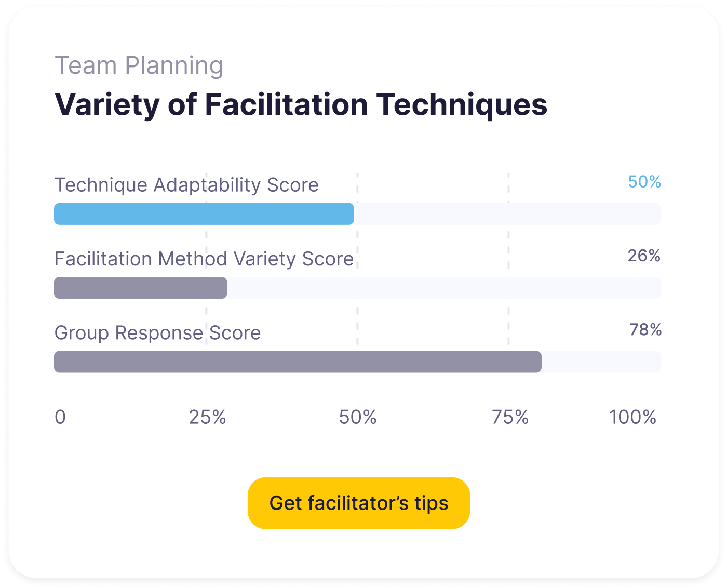This screenshot has width=727, height=588.
Task: Click the Get facilitator's tips button
Action: (358, 503)
